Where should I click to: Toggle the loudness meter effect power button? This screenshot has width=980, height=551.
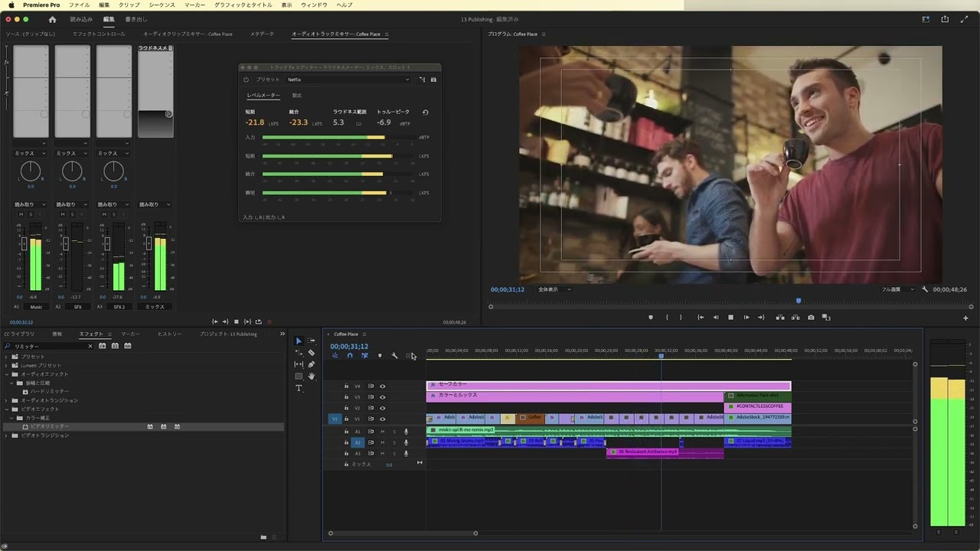pyautogui.click(x=246, y=80)
